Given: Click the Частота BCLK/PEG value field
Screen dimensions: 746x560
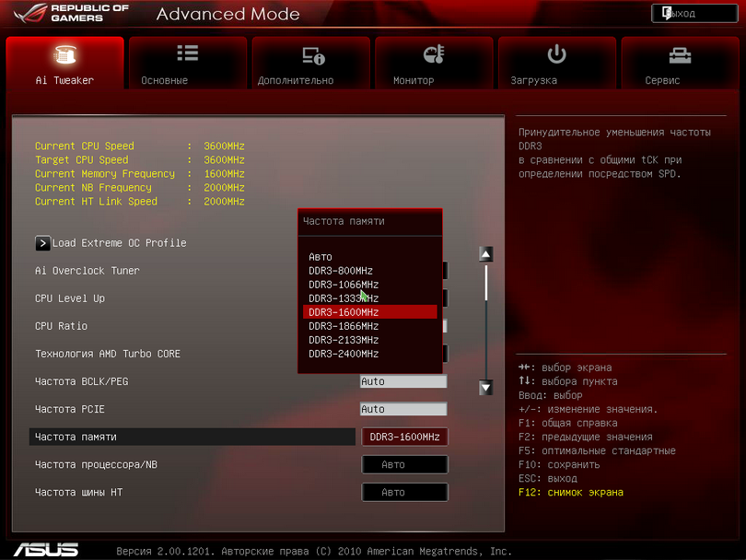Looking at the screenshot, I should (402, 381).
